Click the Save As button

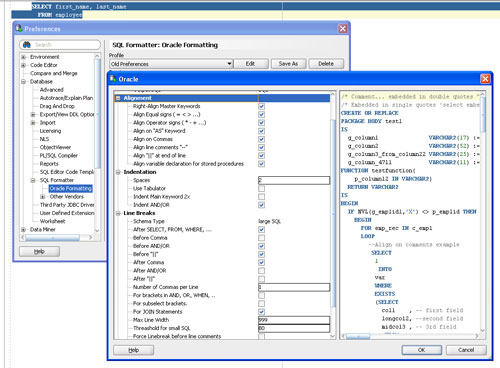pos(288,64)
